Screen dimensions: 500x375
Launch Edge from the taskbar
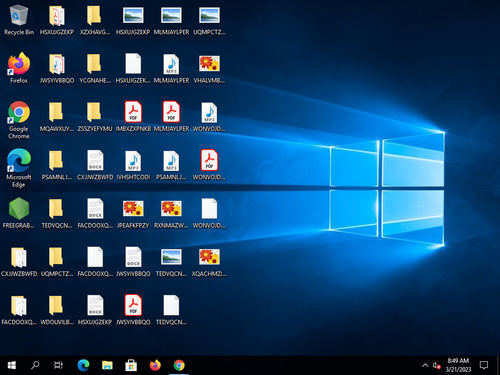tap(83, 365)
